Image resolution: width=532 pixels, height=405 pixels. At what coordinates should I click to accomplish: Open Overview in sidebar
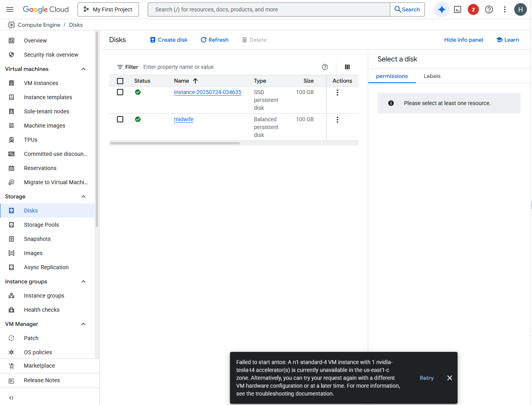[47, 41]
